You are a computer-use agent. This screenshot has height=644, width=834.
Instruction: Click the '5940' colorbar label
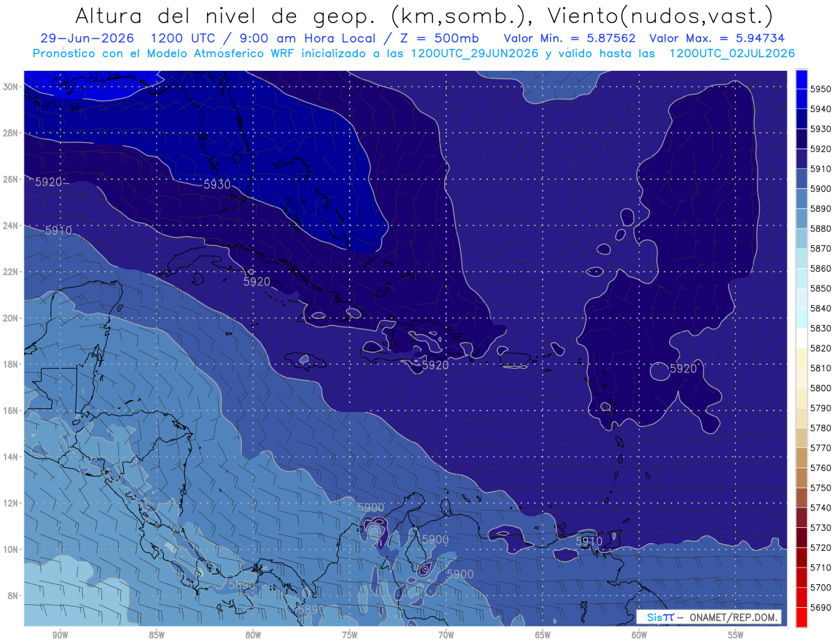point(821,109)
